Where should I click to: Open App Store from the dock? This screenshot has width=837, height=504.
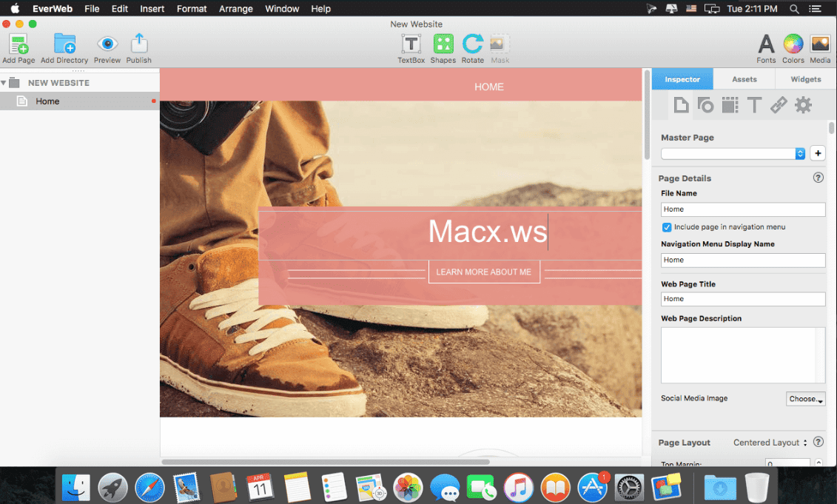click(593, 487)
